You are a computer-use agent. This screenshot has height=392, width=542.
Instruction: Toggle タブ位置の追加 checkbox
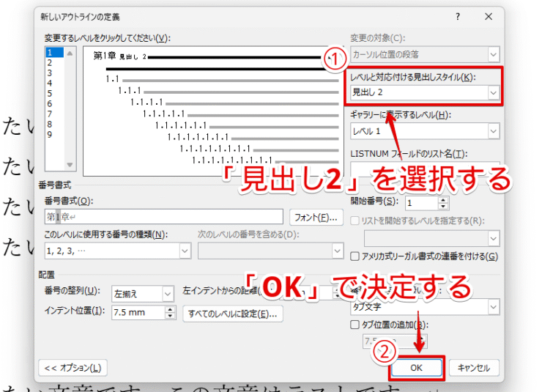point(354,325)
